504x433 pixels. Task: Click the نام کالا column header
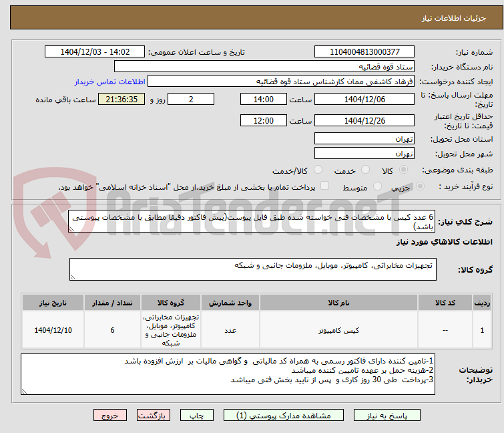pos(338,303)
